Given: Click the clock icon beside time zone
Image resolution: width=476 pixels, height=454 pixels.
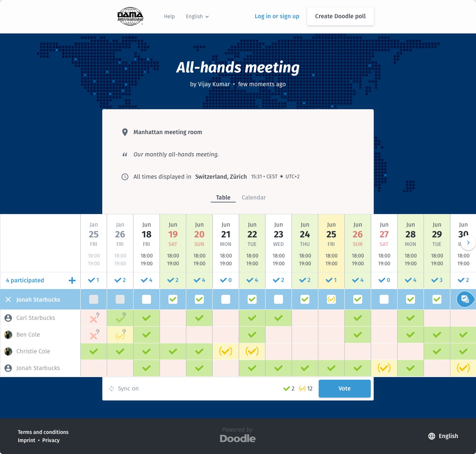Looking at the screenshot, I should tap(125, 177).
